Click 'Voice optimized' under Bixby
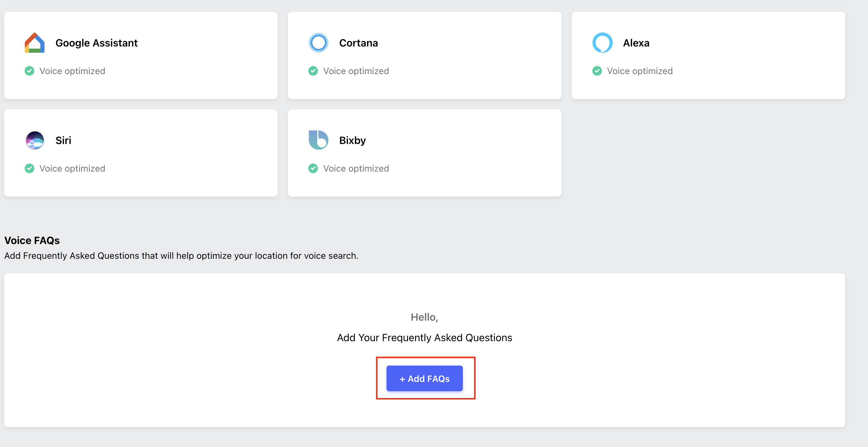868x447 pixels. click(x=356, y=169)
